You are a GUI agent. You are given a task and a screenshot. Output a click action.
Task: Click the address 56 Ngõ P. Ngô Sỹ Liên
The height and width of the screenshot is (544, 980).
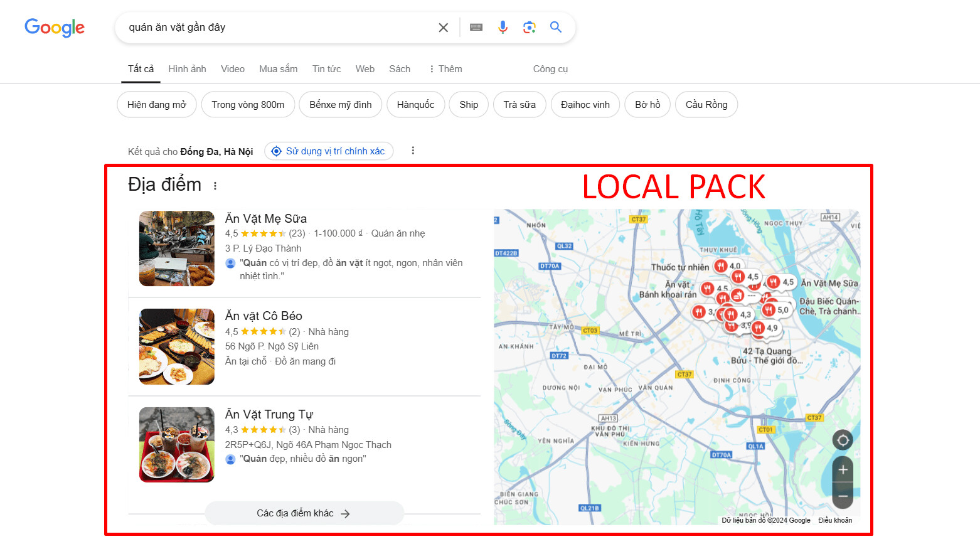click(272, 346)
